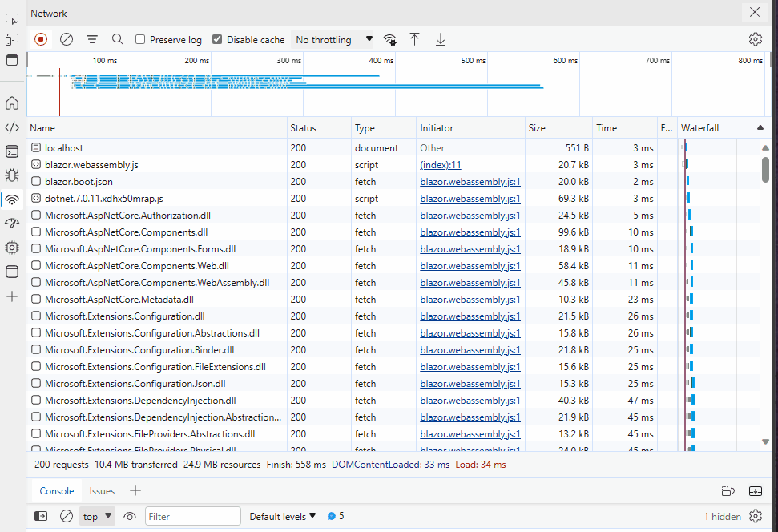Follow the blazor.webassembly.js:1 initiator link
This screenshot has width=778, height=532.
pyautogui.click(x=470, y=181)
